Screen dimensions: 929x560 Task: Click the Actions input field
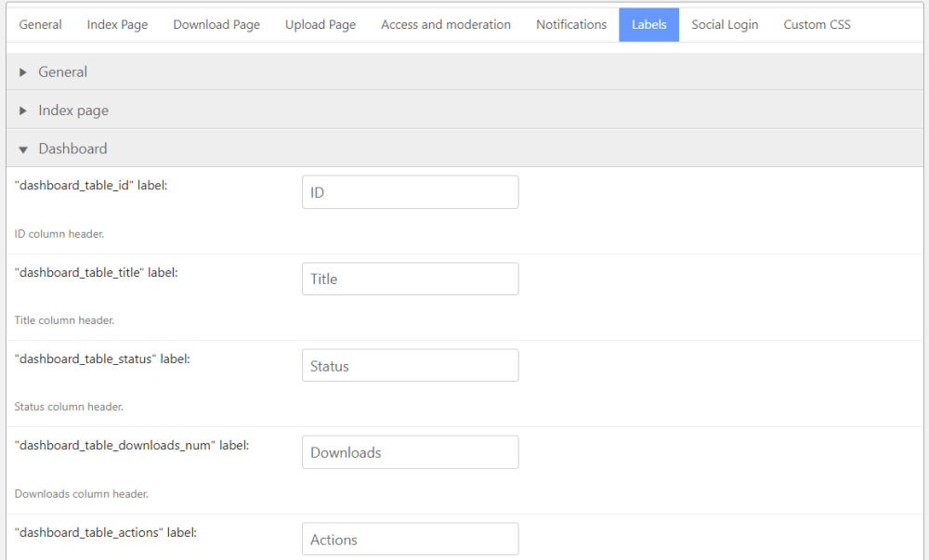click(x=410, y=540)
